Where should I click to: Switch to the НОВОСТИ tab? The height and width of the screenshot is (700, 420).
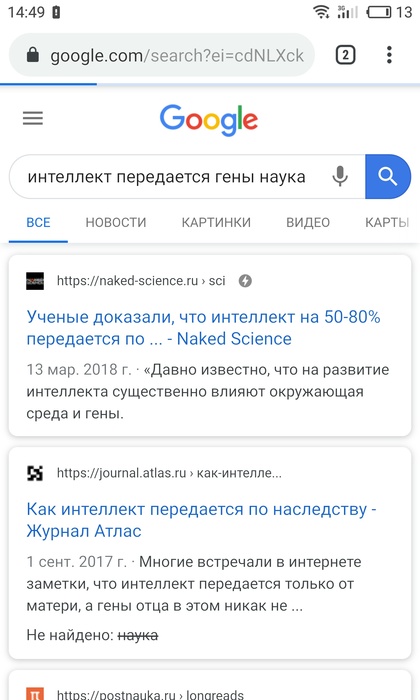point(116,222)
